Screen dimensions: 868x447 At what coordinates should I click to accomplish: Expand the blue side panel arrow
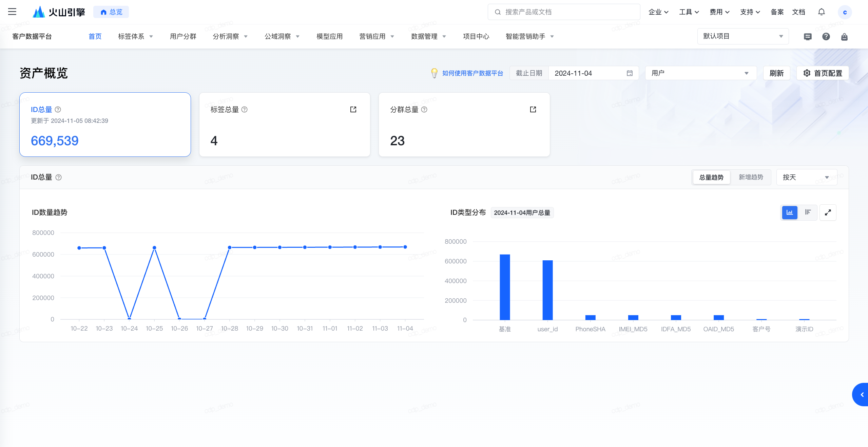pyautogui.click(x=861, y=394)
